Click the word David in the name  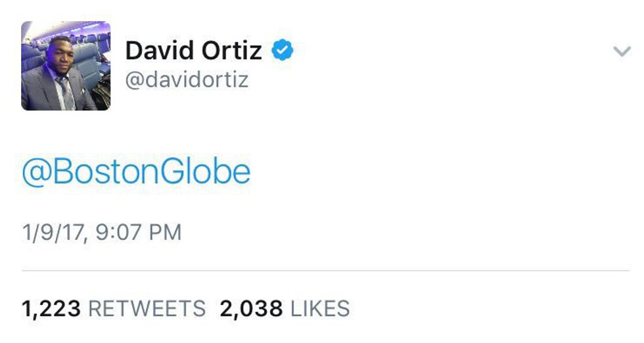pyautogui.click(x=156, y=51)
